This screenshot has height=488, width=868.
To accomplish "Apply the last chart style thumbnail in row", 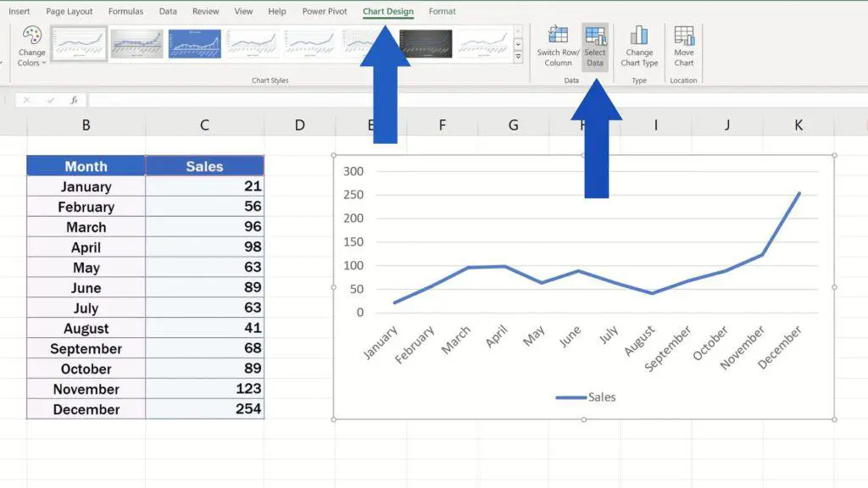I will tap(483, 43).
